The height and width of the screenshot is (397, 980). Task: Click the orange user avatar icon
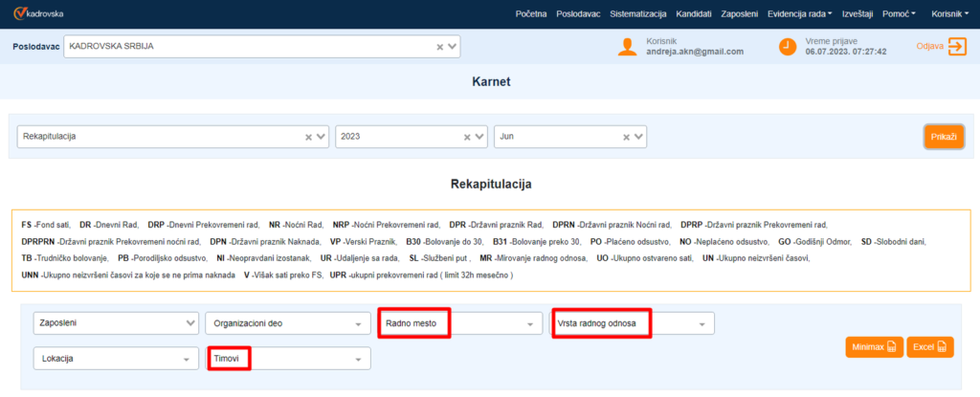pyautogui.click(x=627, y=47)
